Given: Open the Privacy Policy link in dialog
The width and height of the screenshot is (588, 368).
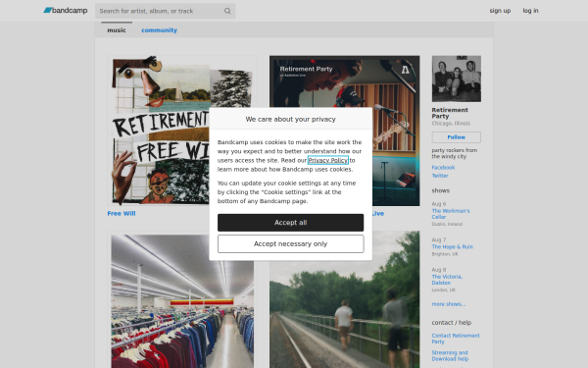Looking at the screenshot, I should coord(328,160).
